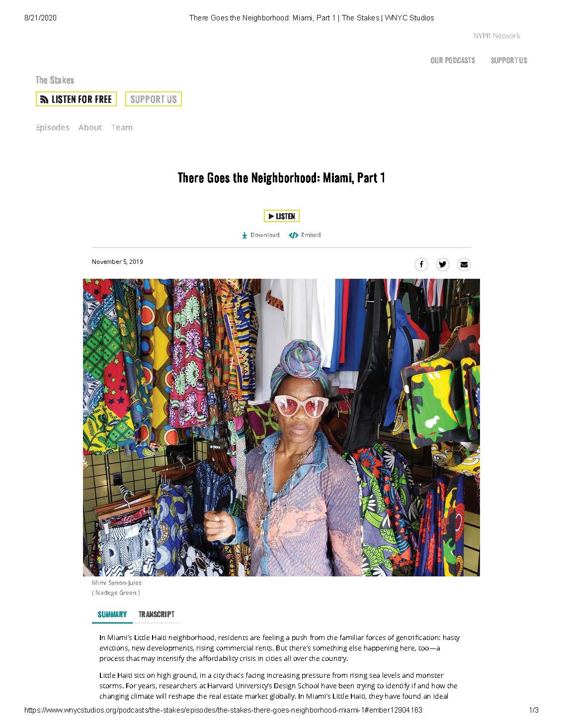Screen dimensions: 563x728
Task: Click the photo of Mimi Sanon-Jules
Action: coord(281,427)
